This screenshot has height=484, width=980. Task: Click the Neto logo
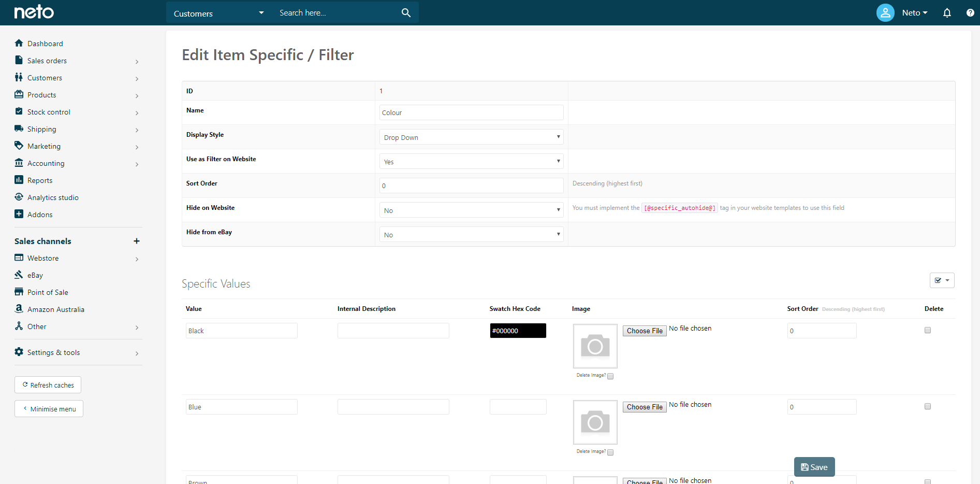coord(34,12)
